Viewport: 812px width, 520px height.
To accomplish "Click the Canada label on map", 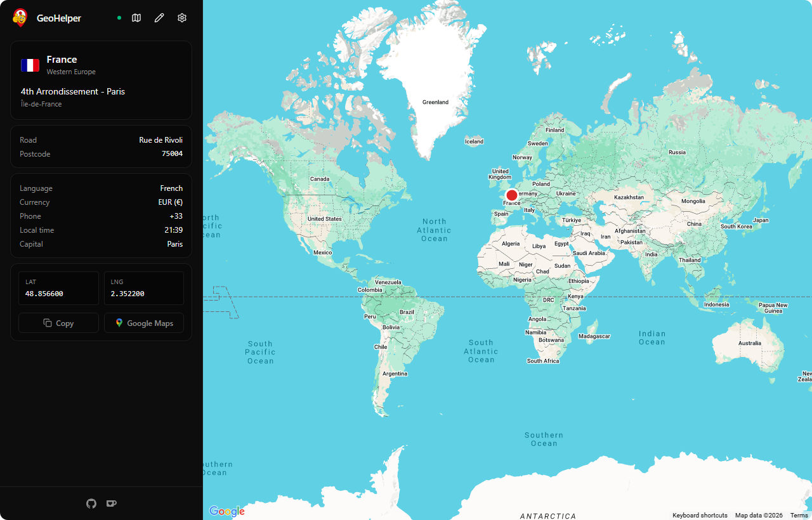I will 319,179.
